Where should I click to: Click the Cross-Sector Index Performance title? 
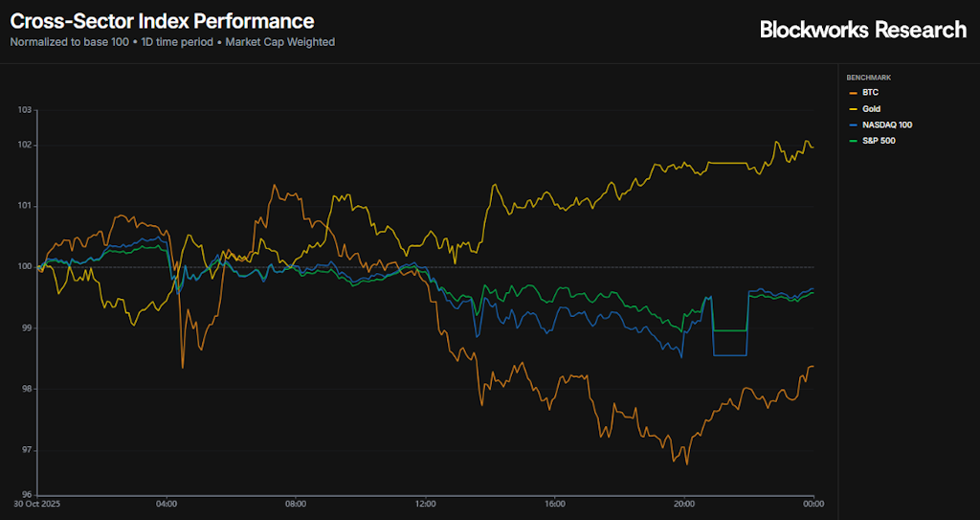[162, 20]
